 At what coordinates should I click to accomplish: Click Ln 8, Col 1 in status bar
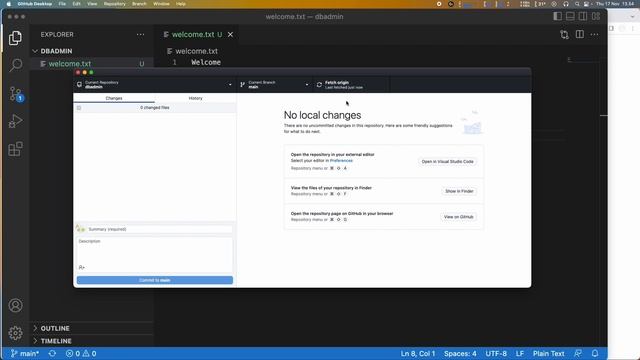[418, 353]
